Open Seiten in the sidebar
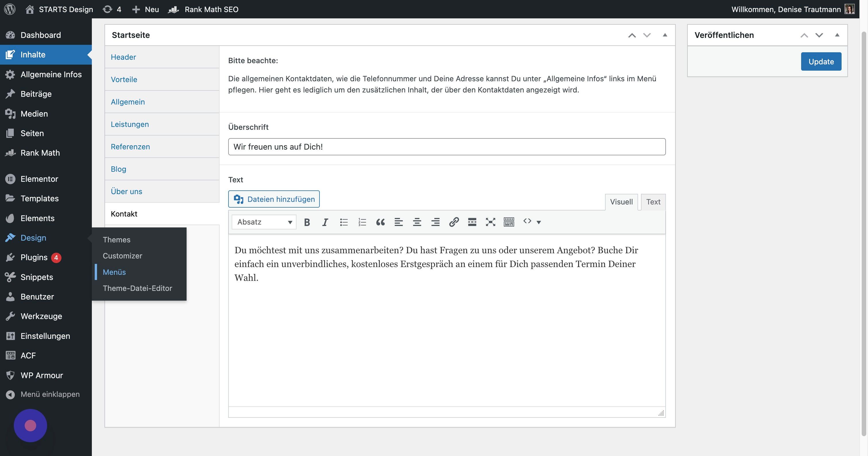This screenshot has height=456, width=868. click(x=46, y=133)
